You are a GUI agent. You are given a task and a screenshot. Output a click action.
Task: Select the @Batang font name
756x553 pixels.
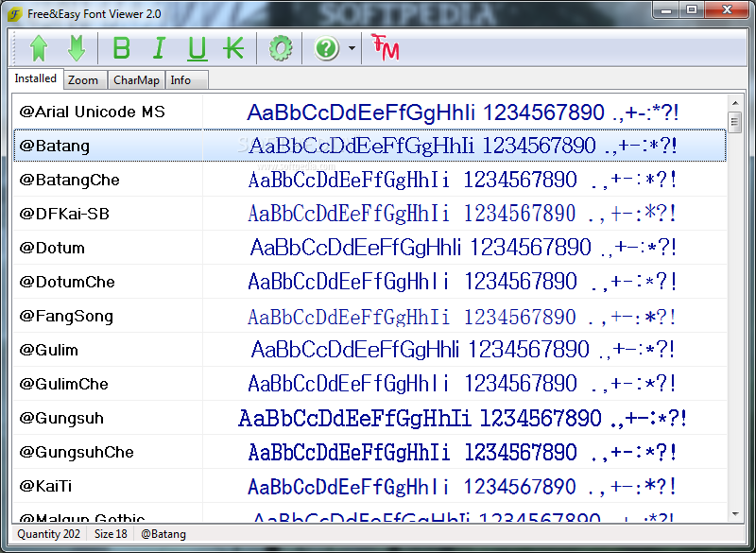tap(55, 146)
